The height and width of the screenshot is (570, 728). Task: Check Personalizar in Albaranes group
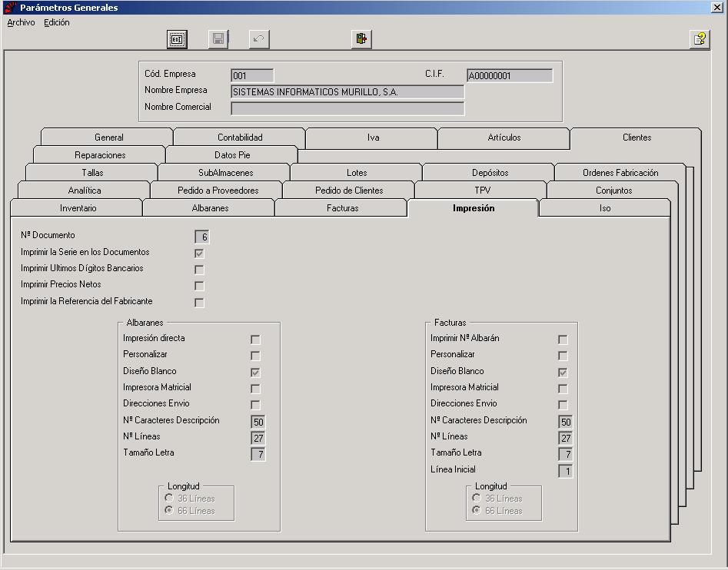255,356
